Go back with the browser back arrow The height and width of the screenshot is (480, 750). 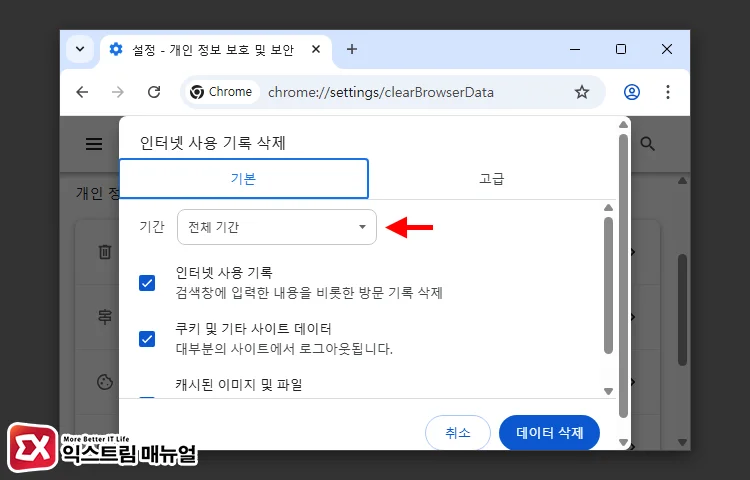click(82, 92)
